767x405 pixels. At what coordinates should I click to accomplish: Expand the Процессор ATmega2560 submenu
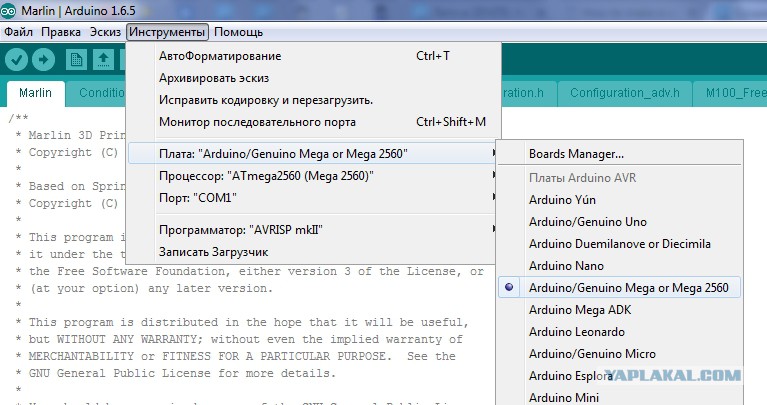coord(313,176)
